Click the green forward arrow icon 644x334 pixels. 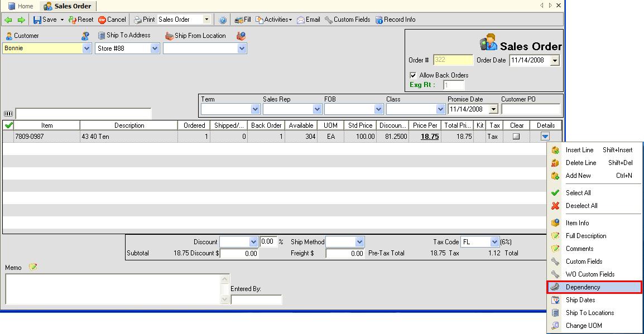click(21, 20)
